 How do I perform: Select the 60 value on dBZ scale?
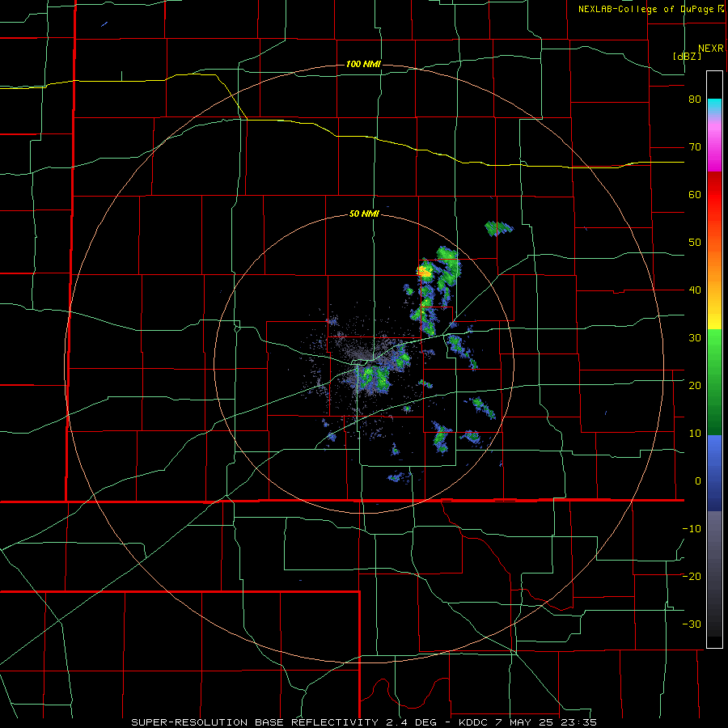[x=695, y=195]
